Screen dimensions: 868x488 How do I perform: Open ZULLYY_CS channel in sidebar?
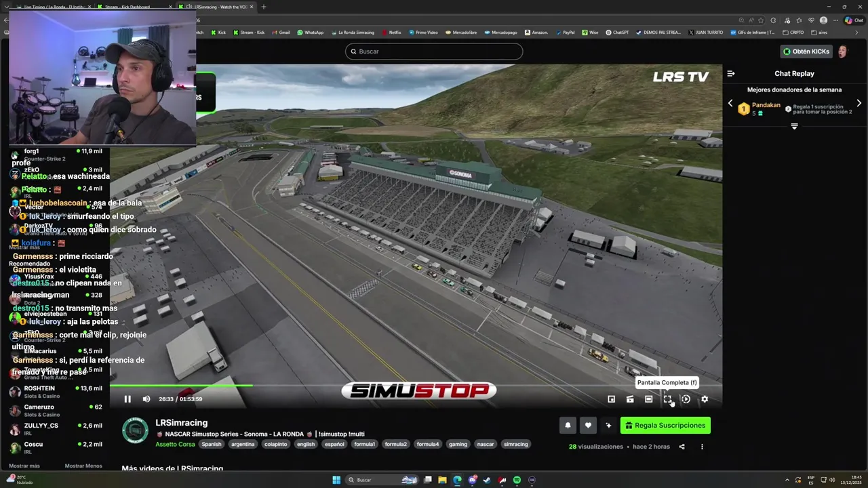pos(56,429)
